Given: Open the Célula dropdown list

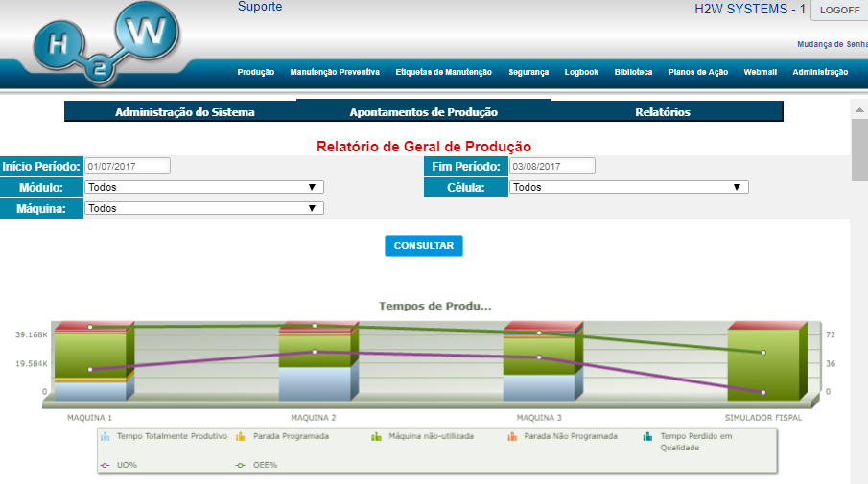Looking at the screenshot, I should point(629,187).
